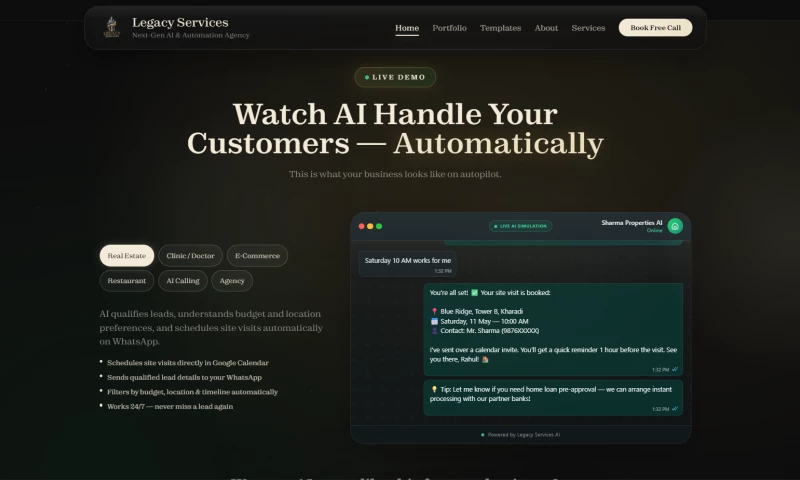Click 'Powered by Legacy Services AI' footer text
800x480 pixels.
pyautogui.click(x=523, y=435)
